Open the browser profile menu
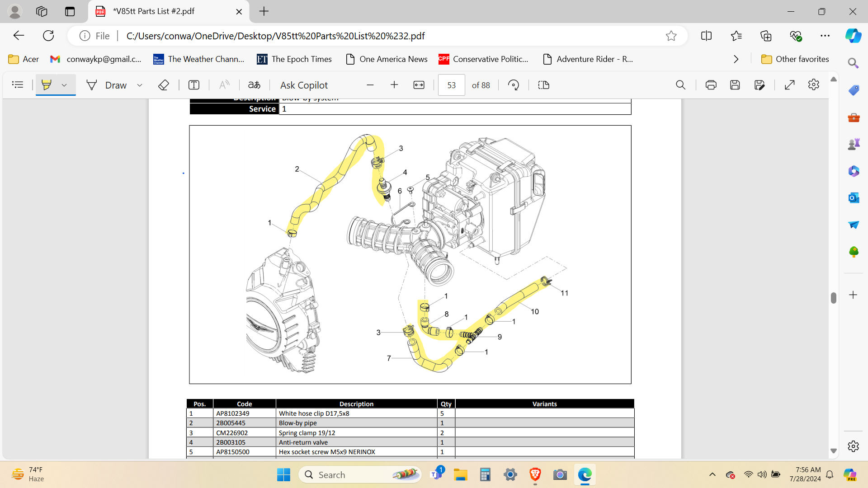The width and height of the screenshot is (868, 488). (x=15, y=11)
